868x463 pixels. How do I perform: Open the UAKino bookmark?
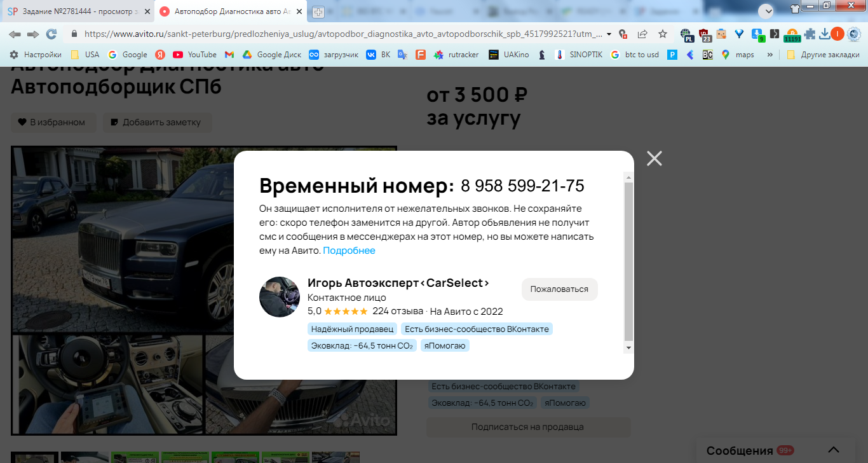508,55
